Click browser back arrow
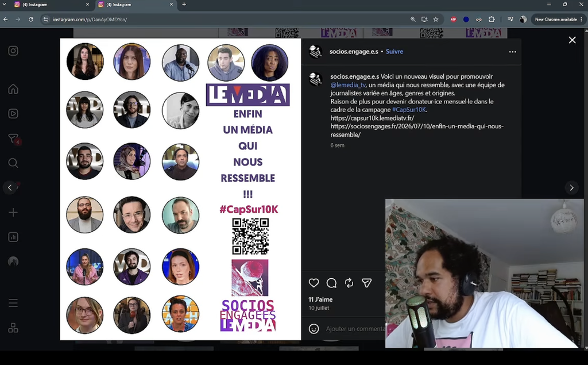588x365 pixels. click(x=6, y=19)
